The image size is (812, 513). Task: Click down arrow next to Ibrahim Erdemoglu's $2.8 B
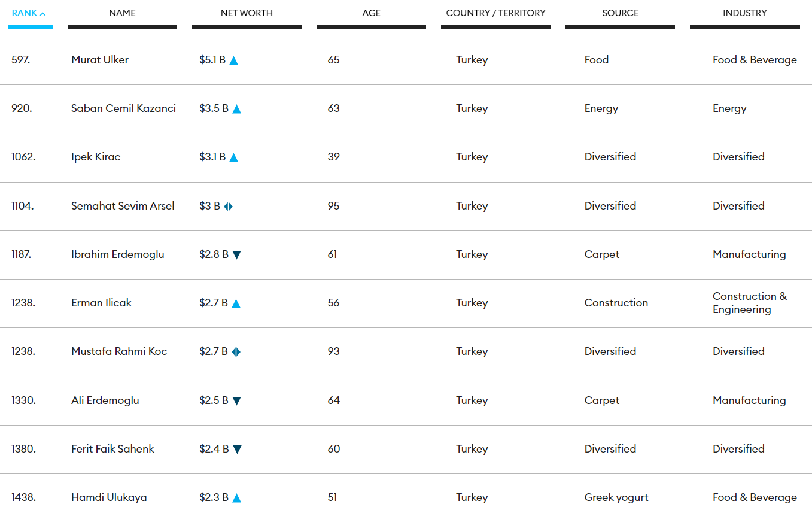[236, 255]
